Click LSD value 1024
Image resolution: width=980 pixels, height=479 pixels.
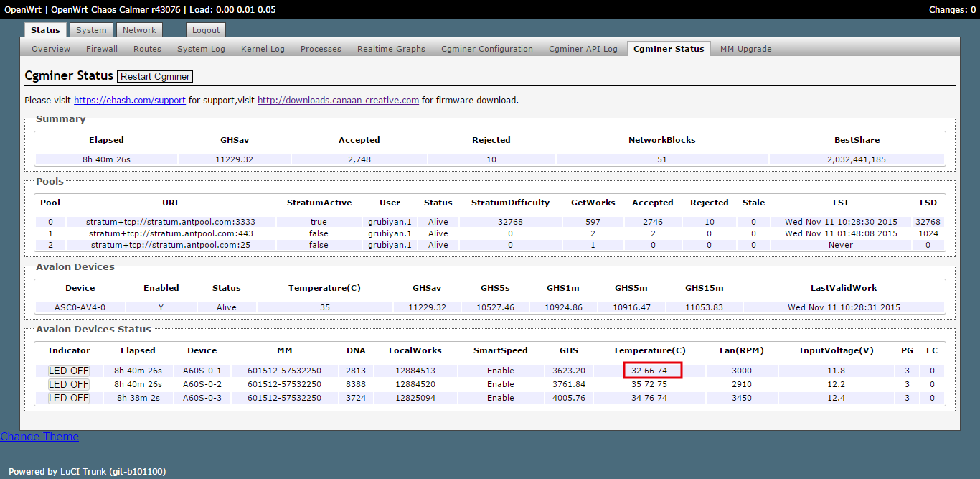tap(928, 233)
